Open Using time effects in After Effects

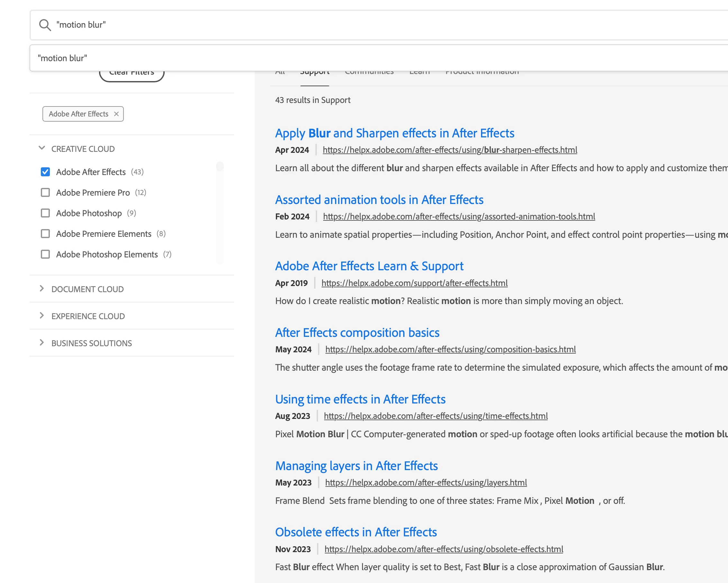coord(360,399)
